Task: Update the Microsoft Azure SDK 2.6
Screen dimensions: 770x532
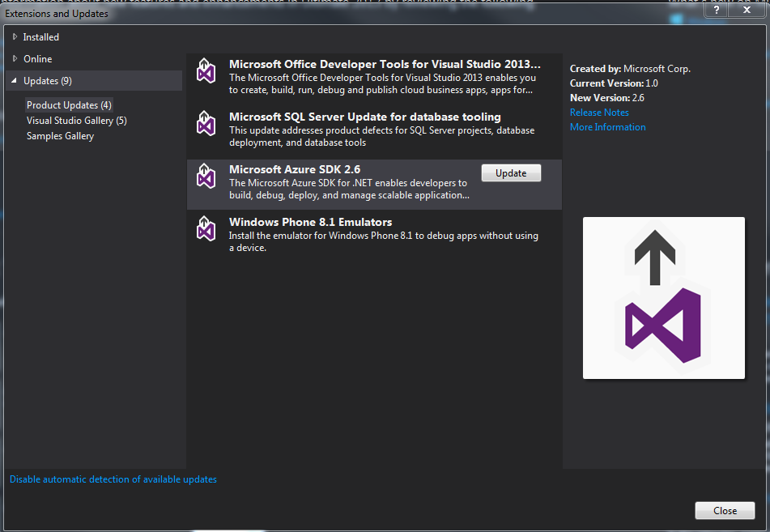Action: (x=511, y=173)
